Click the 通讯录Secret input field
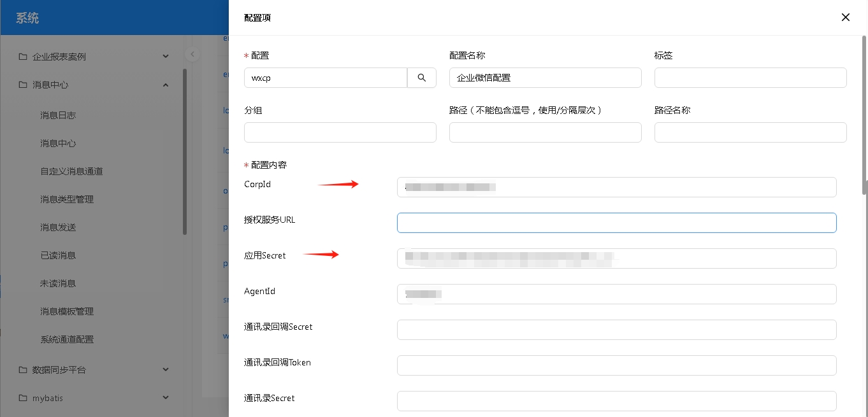868x417 pixels. pos(616,401)
